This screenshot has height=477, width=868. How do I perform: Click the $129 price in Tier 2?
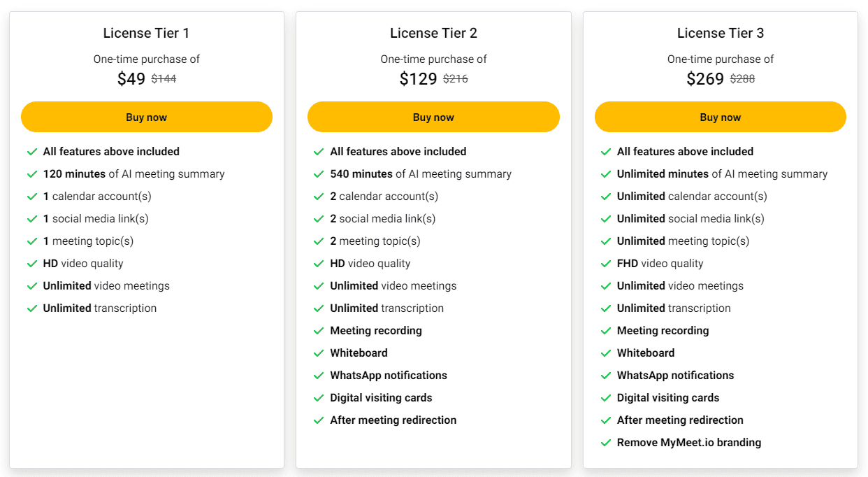click(x=418, y=79)
